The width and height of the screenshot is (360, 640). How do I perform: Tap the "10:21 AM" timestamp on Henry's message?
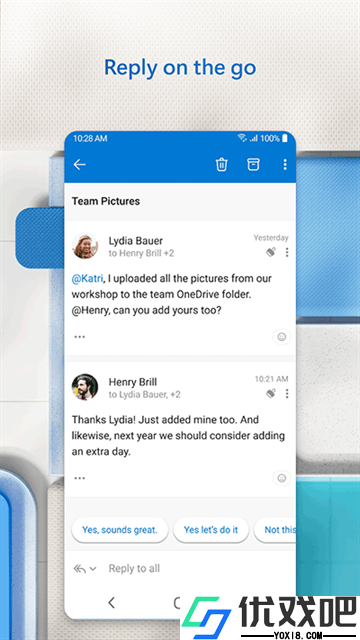click(x=271, y=379)
